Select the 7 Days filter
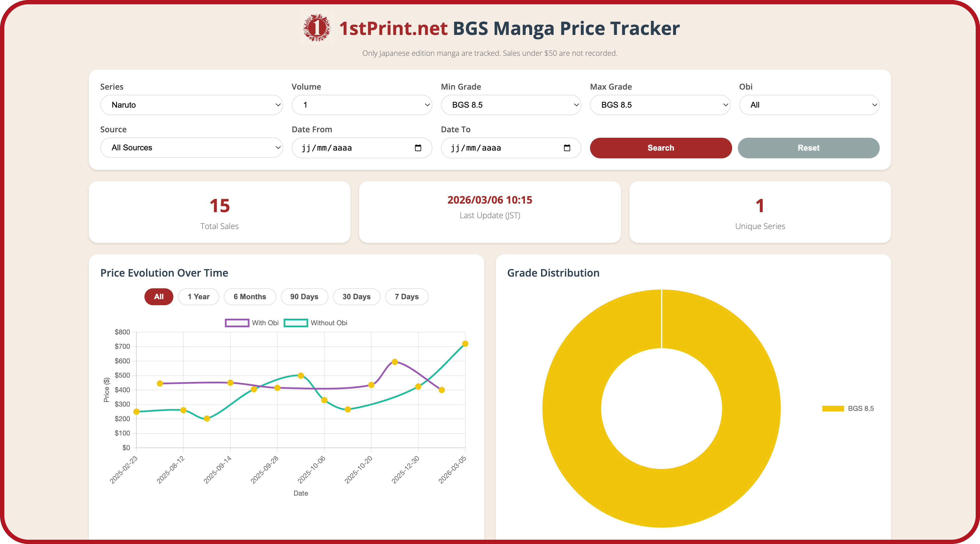Screen dimensions: 980x544 click(x=407, y=297)
